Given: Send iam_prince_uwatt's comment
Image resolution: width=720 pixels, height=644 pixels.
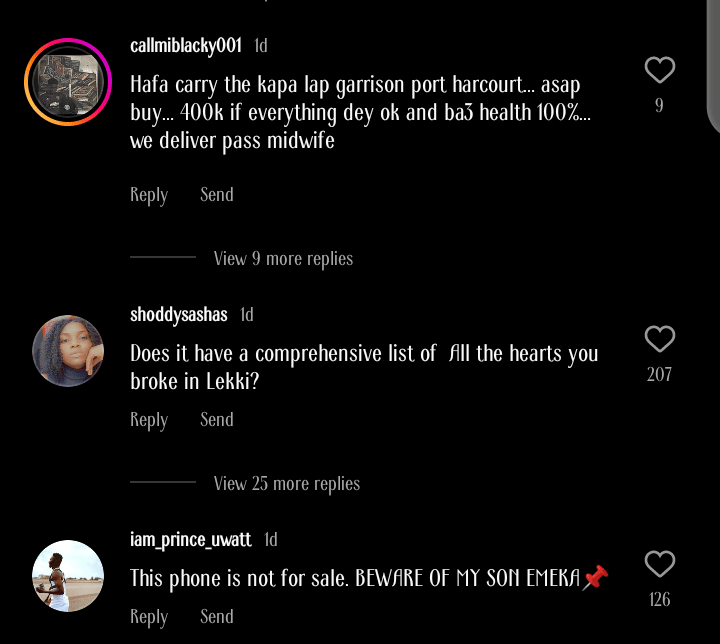Looking at the screenshot, I should pos(217,616).
